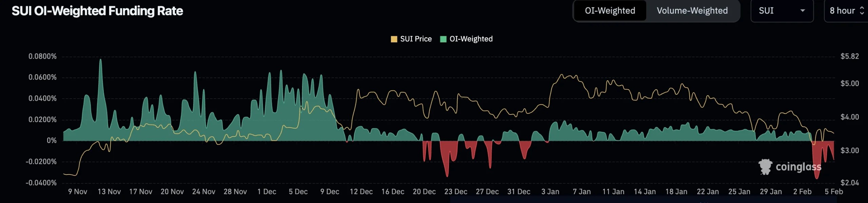Click the 27 Dec date label
Image resolution: width=868 pixels, height=203 pixels.
click(488, 192)
